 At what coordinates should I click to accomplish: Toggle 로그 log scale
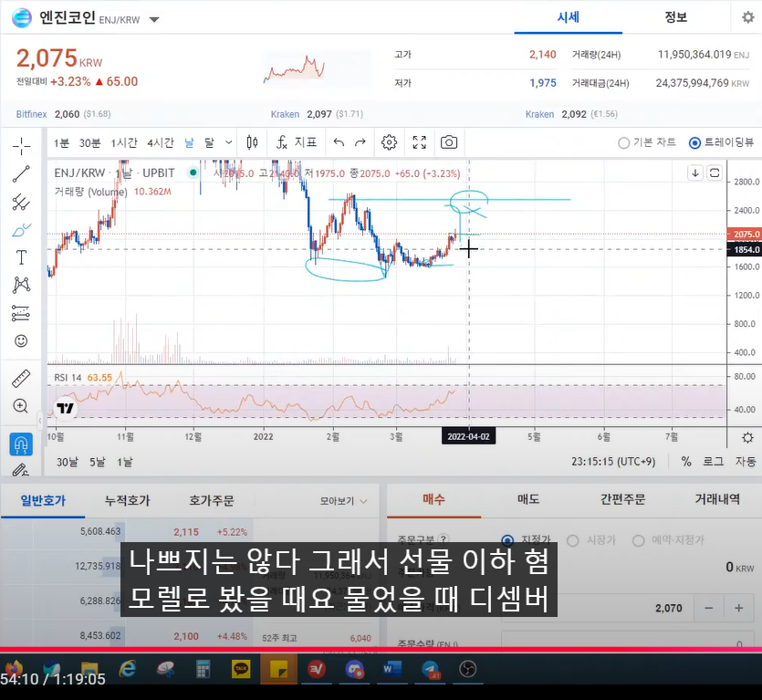713,461
